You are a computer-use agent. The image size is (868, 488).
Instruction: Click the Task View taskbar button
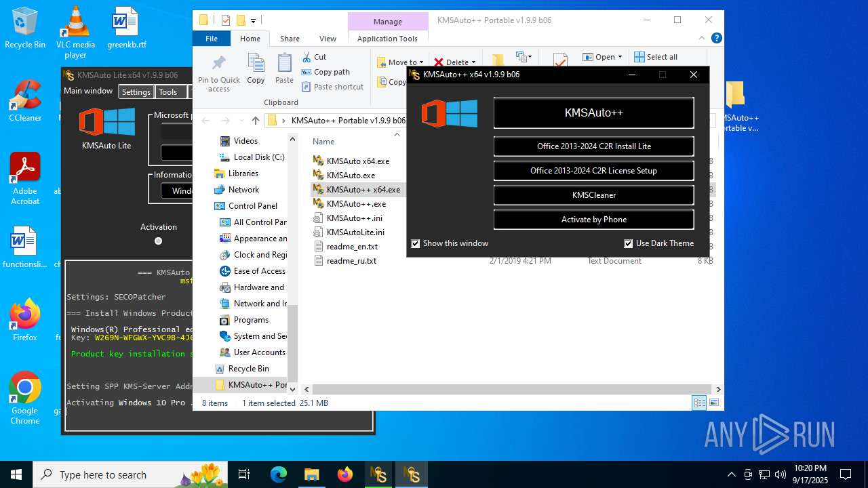pos(244,474)
